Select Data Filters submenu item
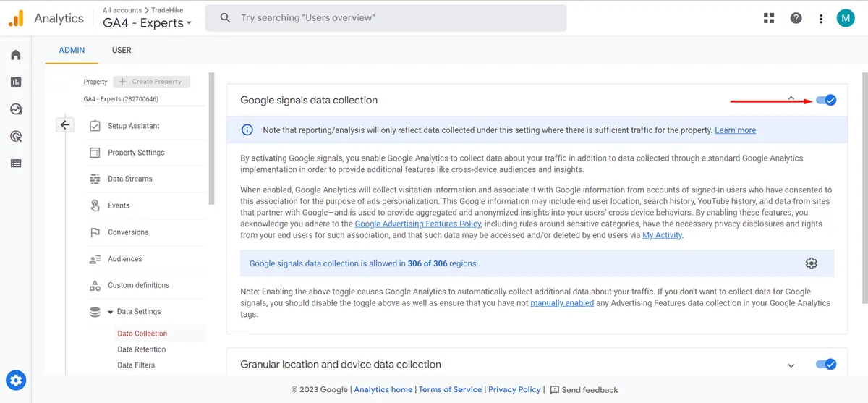Screen dimensions: 868x403 (x=136, y=365)
